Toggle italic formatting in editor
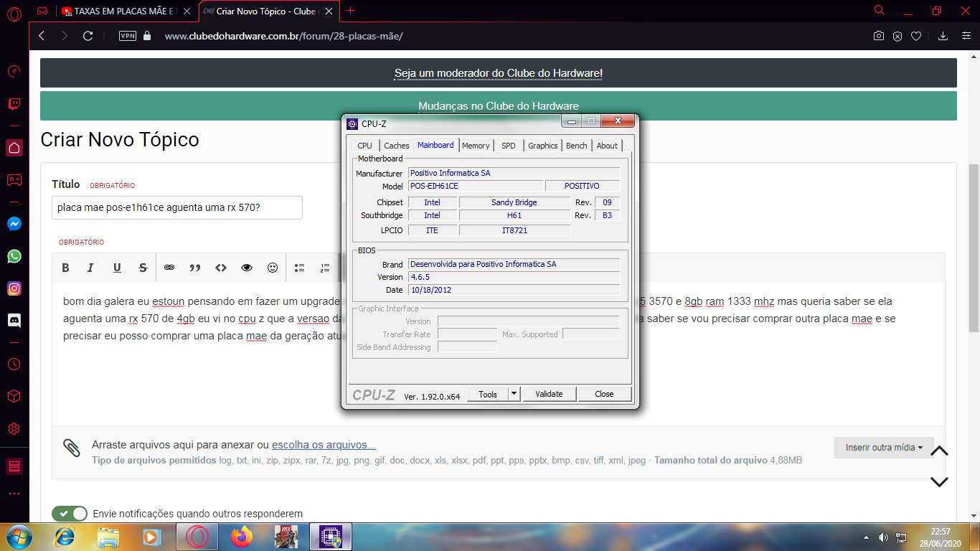 (90, 268)
